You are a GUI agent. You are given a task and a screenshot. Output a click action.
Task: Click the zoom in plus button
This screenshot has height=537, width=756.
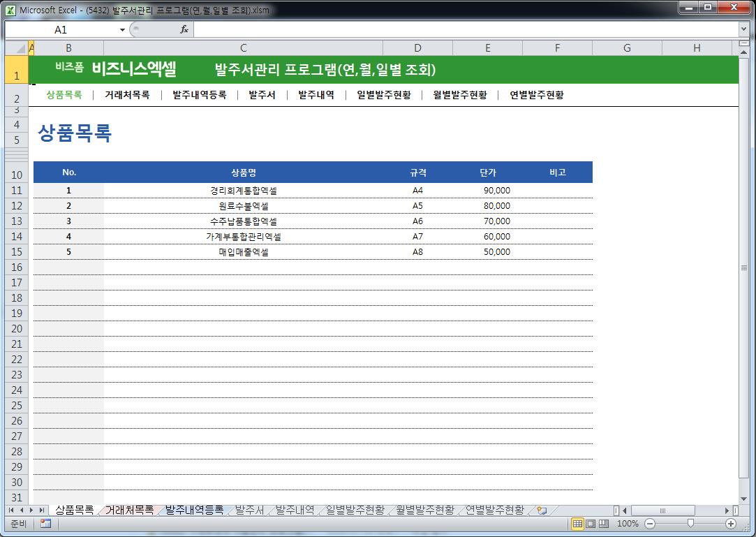click(x=731, y=524)
